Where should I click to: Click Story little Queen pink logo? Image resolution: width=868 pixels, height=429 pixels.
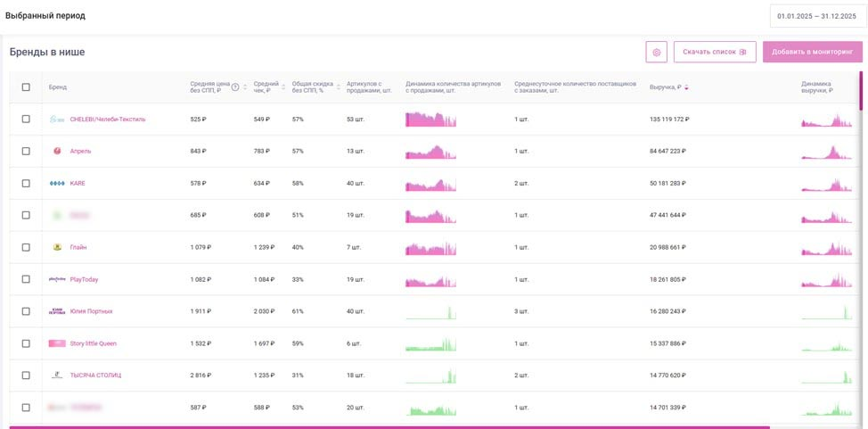click(57, 343)
